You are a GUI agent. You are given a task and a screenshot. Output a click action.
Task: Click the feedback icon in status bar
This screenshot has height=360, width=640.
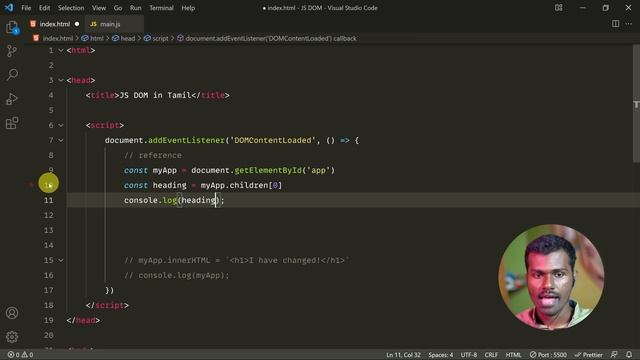(614, 355)
